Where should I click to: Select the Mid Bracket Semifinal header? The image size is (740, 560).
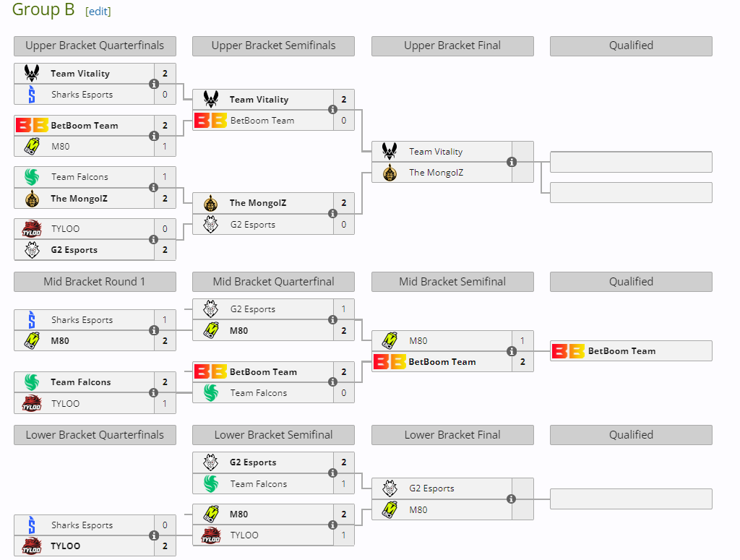tap(452, 282)
